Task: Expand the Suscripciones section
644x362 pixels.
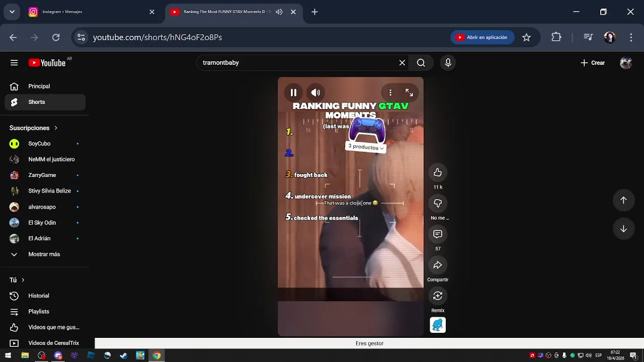Action: [x=34, y=128]
